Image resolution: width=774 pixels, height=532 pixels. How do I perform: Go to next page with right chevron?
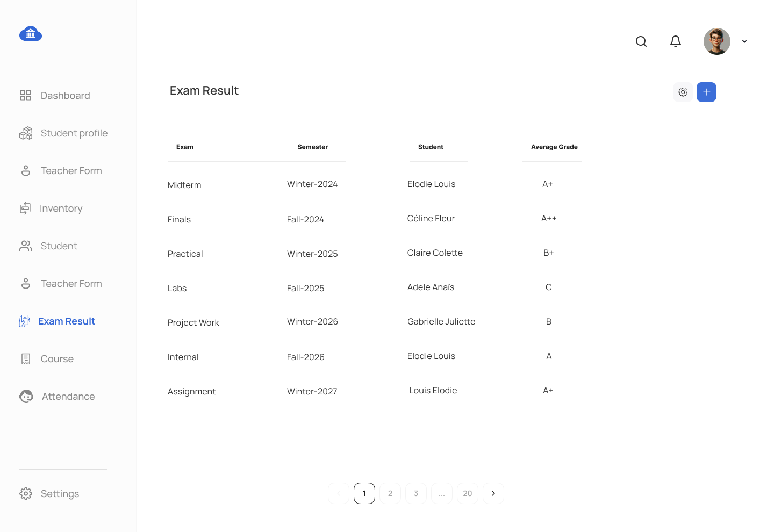(x=493, y=493)
